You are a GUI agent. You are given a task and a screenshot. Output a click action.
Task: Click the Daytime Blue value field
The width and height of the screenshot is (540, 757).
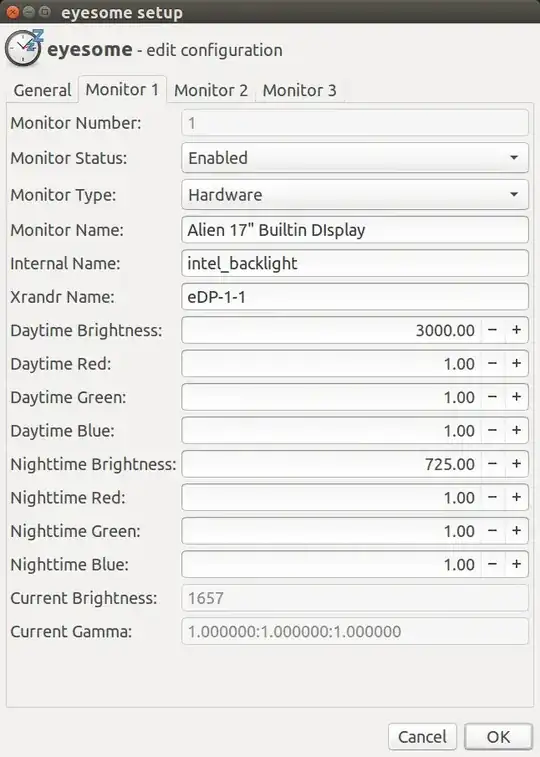[x=331, y=431]
